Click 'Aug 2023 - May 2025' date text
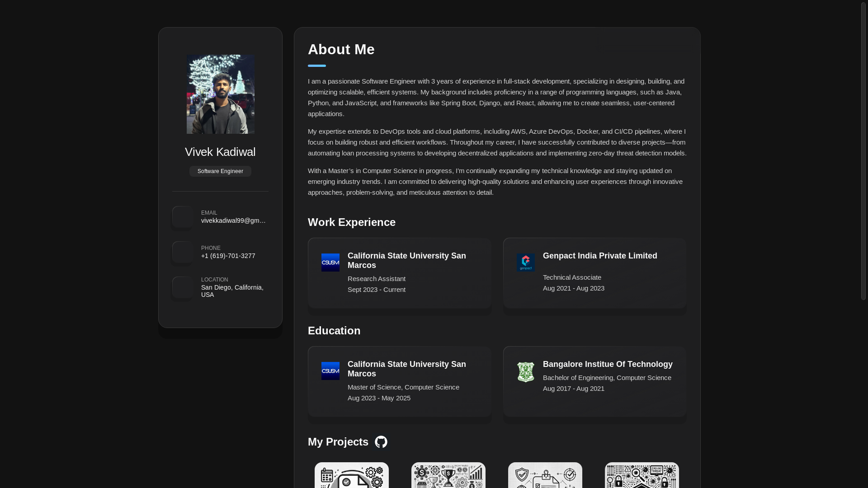 (379, 398)
